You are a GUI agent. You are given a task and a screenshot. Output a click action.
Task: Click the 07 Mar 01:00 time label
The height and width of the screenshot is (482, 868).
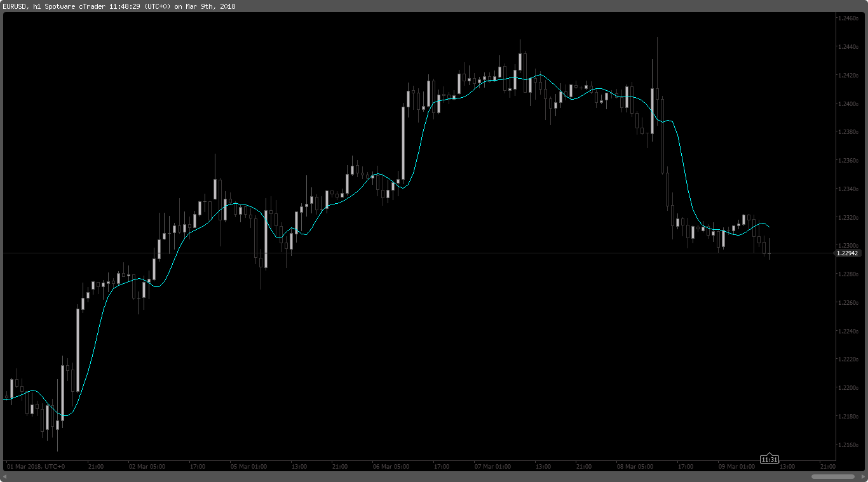coord(492,467)
